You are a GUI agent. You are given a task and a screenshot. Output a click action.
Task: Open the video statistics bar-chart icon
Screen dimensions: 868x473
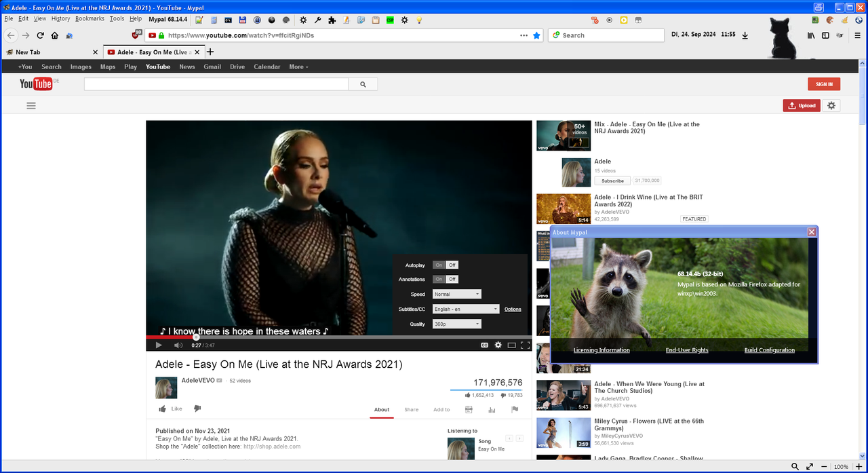492,409
